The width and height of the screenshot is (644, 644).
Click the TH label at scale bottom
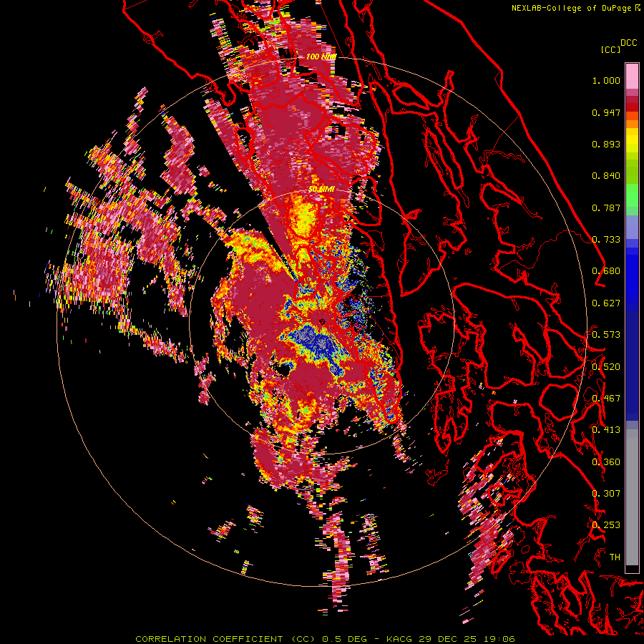click(615, 557)
